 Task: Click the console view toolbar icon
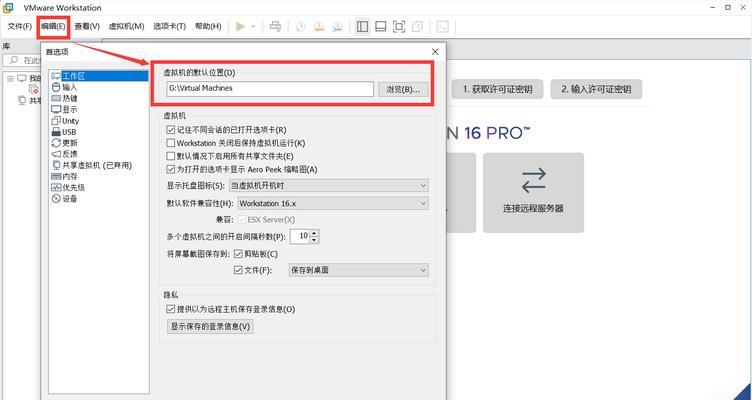442,26
